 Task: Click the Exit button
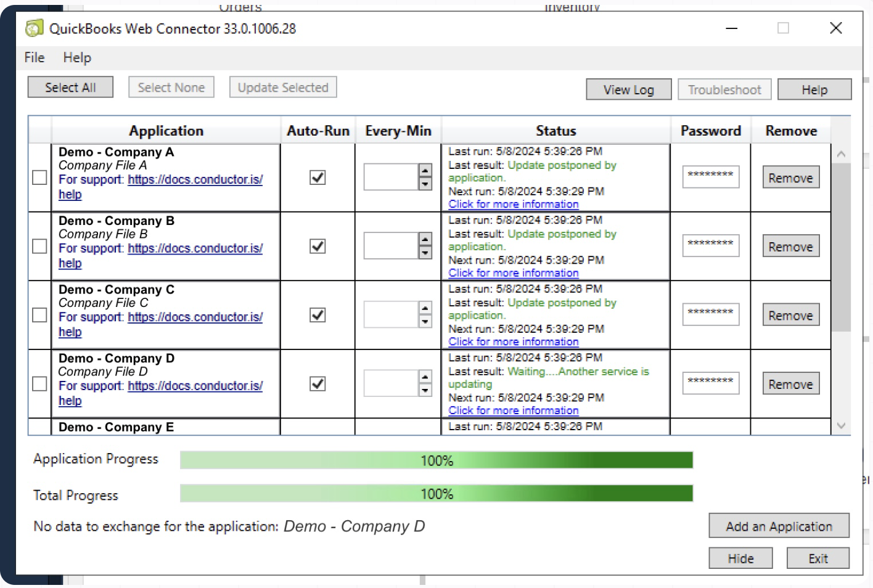[818, 558]
